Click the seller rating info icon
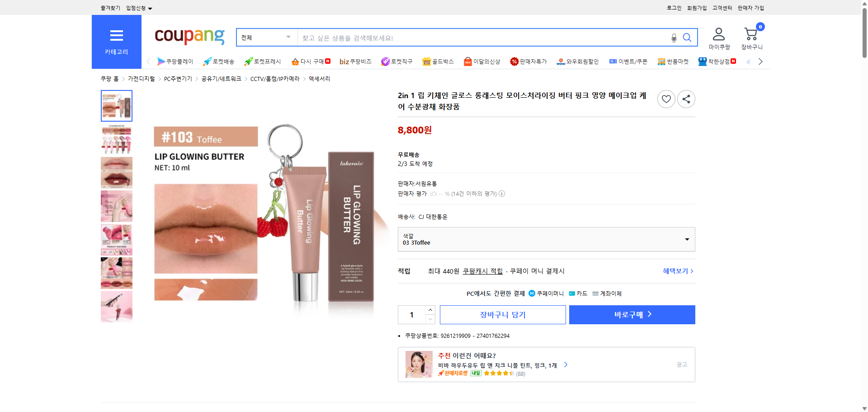This screenshot has width=868, height=412. tap(502, 194)
